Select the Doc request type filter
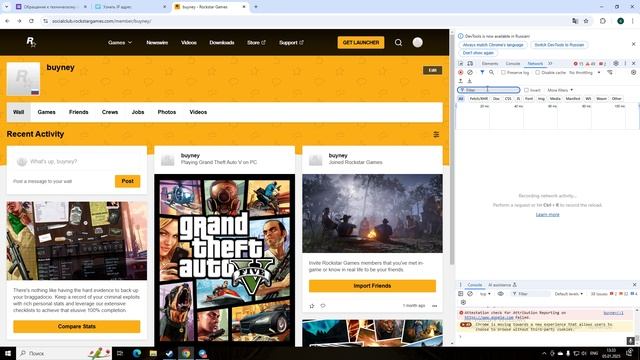 496,99
